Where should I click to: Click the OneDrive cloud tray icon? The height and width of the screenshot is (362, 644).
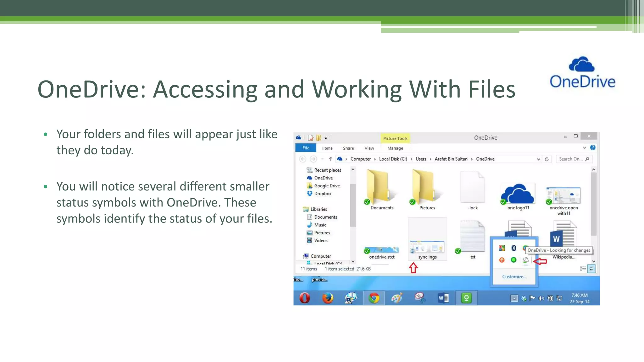click(525, 260)
